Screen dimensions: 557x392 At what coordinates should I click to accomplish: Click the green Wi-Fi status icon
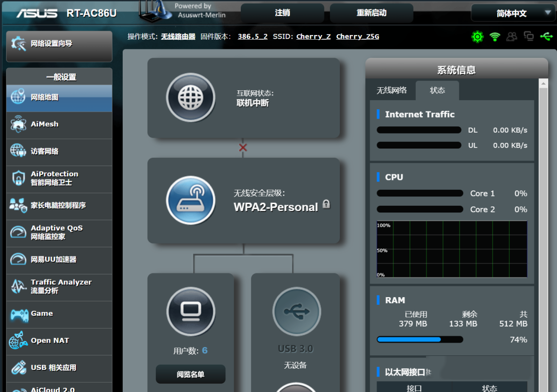495,37
